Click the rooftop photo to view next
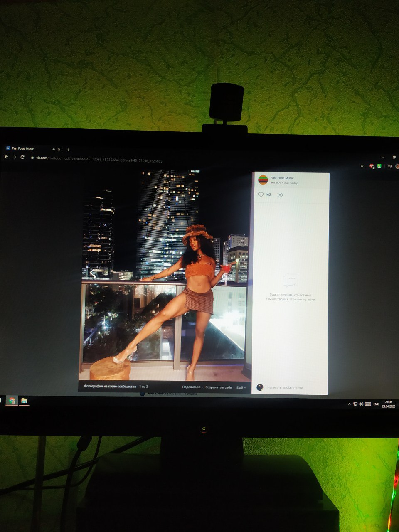This screenshot has width=399, height=532. [x=166, y=274]
